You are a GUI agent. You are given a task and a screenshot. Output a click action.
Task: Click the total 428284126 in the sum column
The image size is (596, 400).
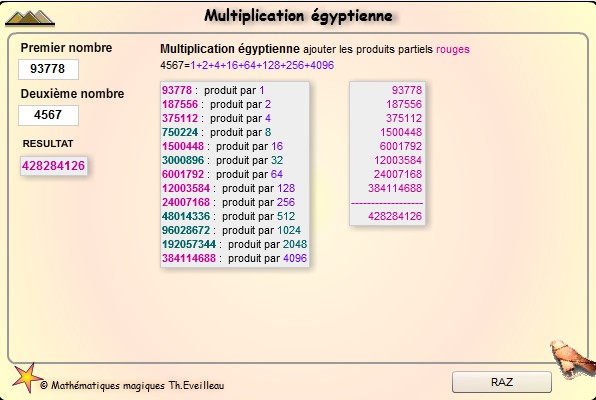395,216
